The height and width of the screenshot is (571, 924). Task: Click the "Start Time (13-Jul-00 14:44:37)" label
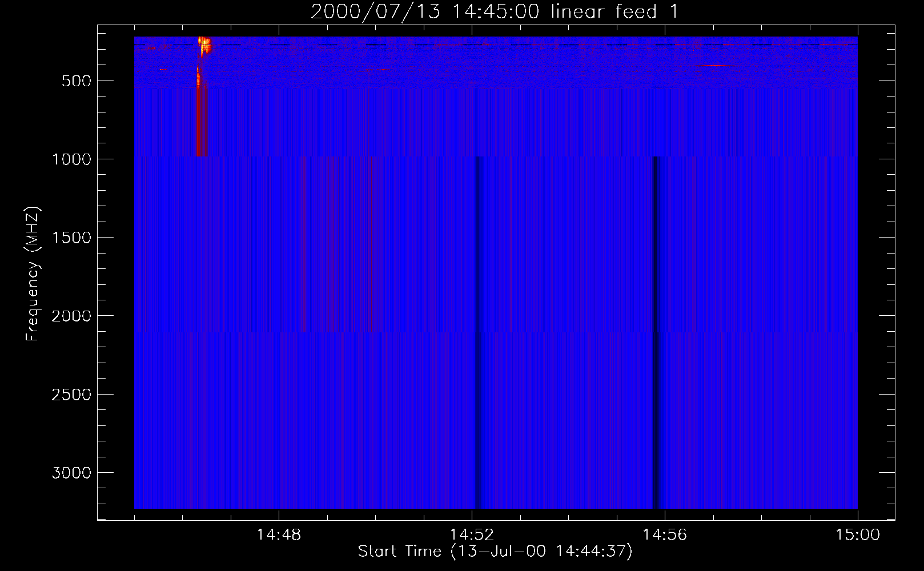coord(495,552)
